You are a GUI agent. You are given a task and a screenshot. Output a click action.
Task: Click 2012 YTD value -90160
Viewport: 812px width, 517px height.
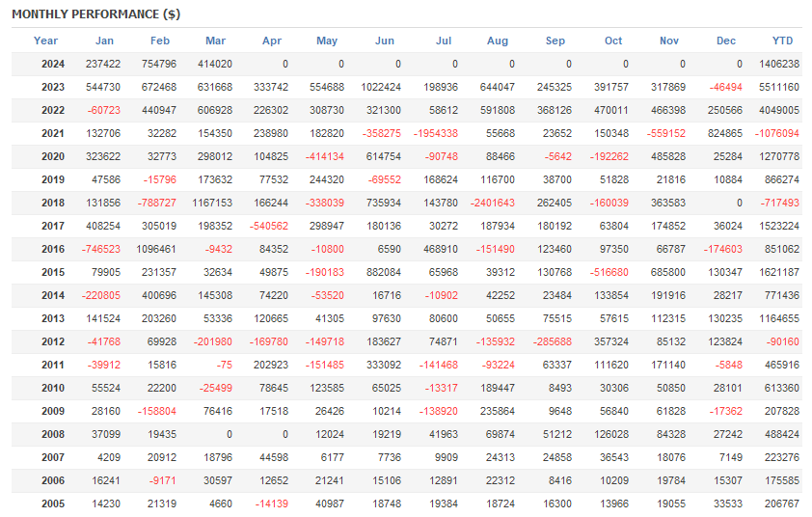coord(782,341)
